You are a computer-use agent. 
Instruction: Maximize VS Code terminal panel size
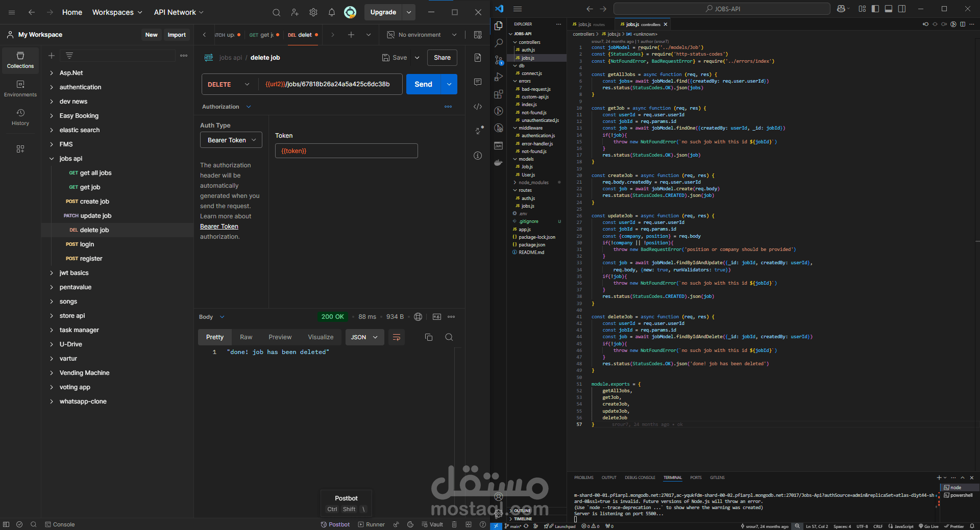click(x=963, y=477)
